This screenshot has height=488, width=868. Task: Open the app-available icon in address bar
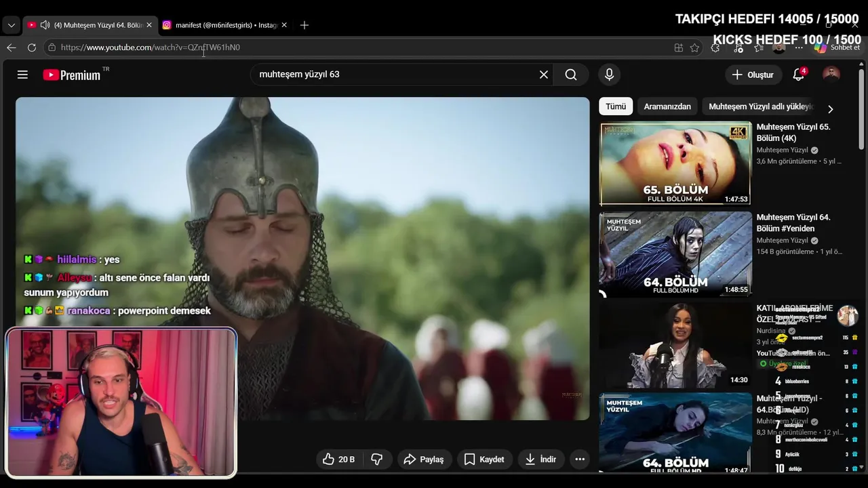coord(678,47)
